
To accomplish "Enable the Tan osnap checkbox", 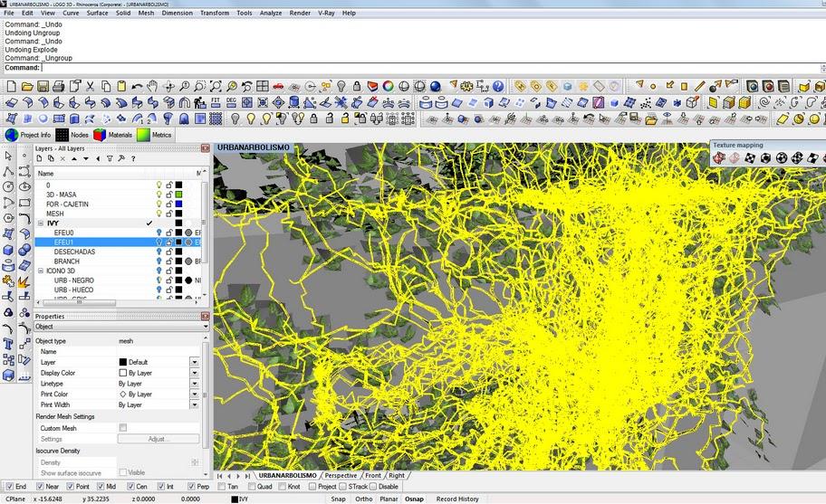I will [x=221, y=487].
